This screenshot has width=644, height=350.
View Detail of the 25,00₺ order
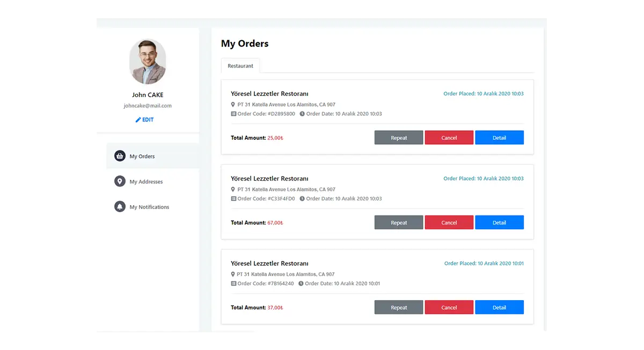[x=499, y=138]
